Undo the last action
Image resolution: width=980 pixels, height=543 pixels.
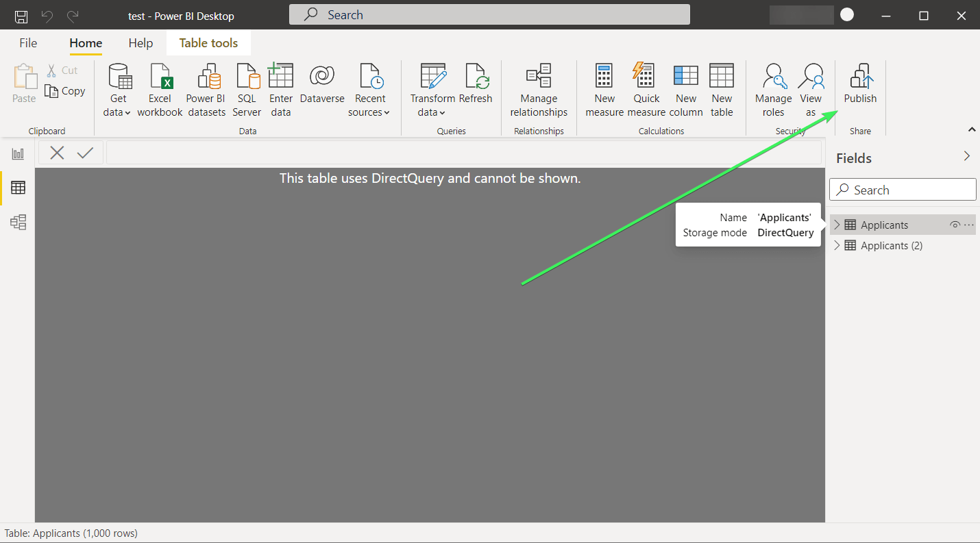point(47,16)
